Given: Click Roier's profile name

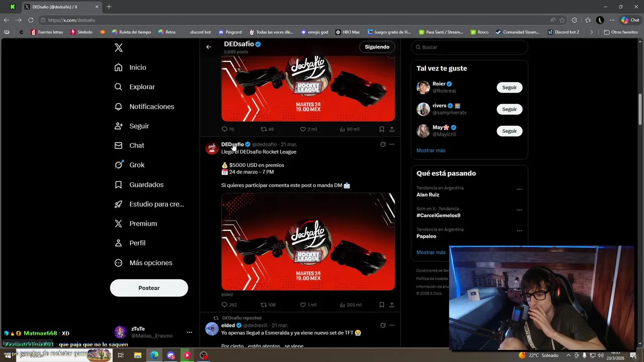Looking at the screenshot, I should [439, 84].
